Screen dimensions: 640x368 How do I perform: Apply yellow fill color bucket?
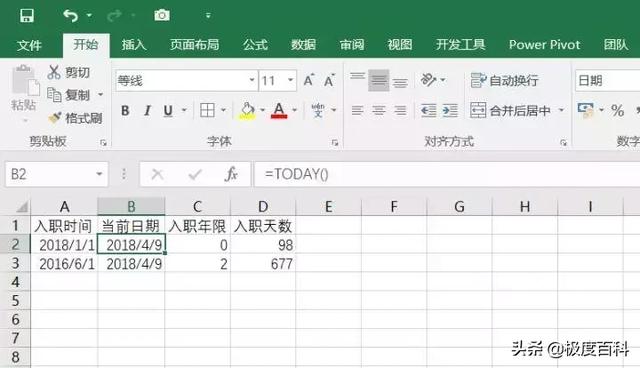click(x=247, y=111)
